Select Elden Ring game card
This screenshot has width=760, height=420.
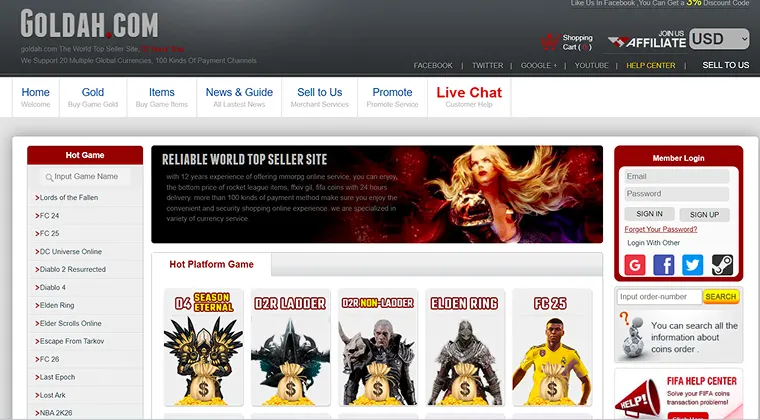tap(465, 347)
